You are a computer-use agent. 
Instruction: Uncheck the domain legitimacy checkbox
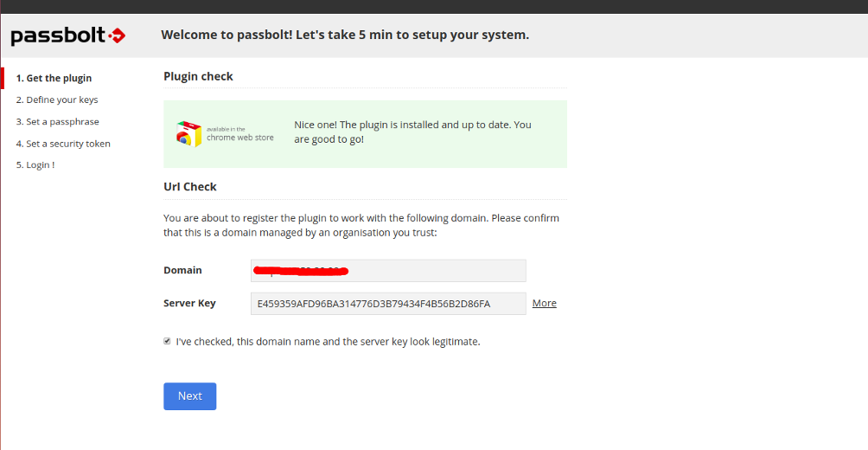point(167,341)
